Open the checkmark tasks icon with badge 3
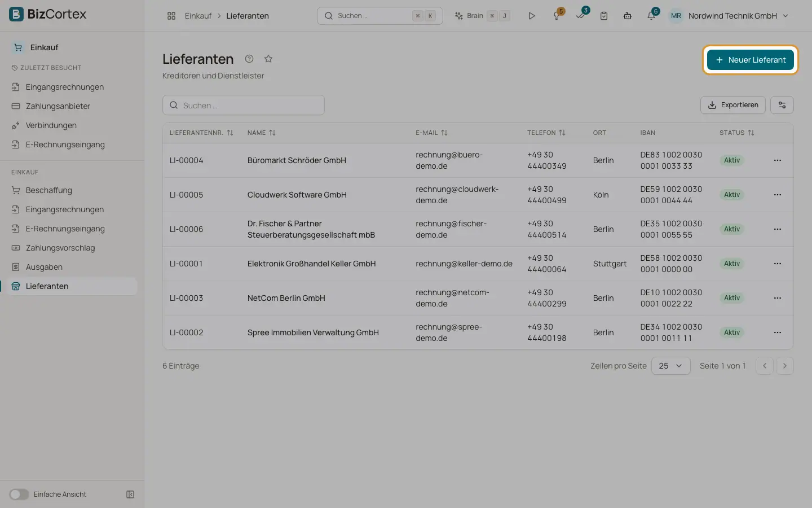 (x=580, y=16)
